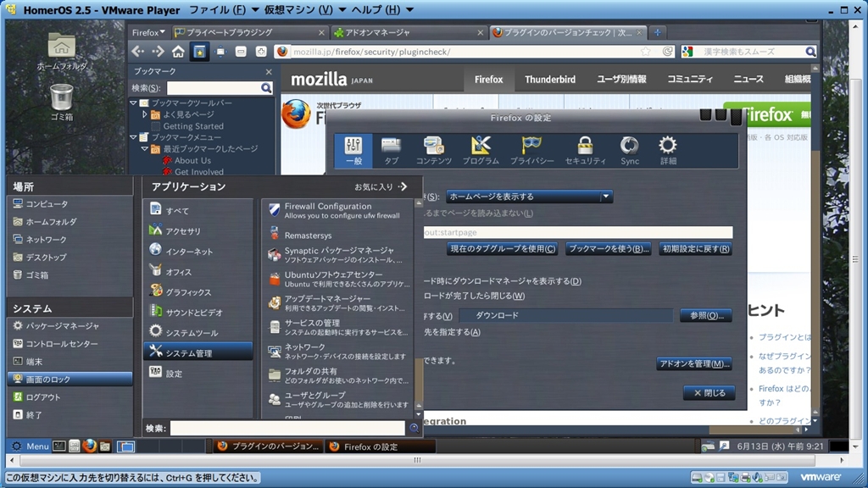Click the Back arrow in Firefox toolbar

138,52
